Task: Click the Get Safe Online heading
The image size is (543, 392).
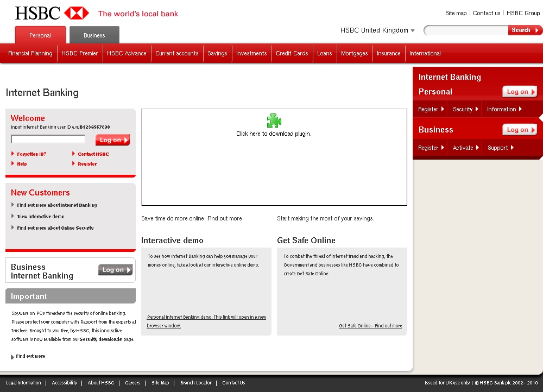Action: [x=306, y=241]
